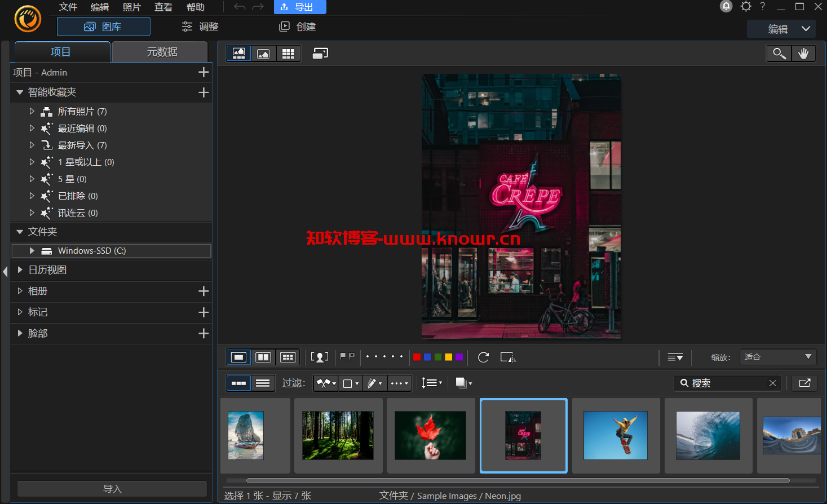Viewport: 827px width, 504px height.
Task: Expand the 标记 section
Action: [20, 312]
